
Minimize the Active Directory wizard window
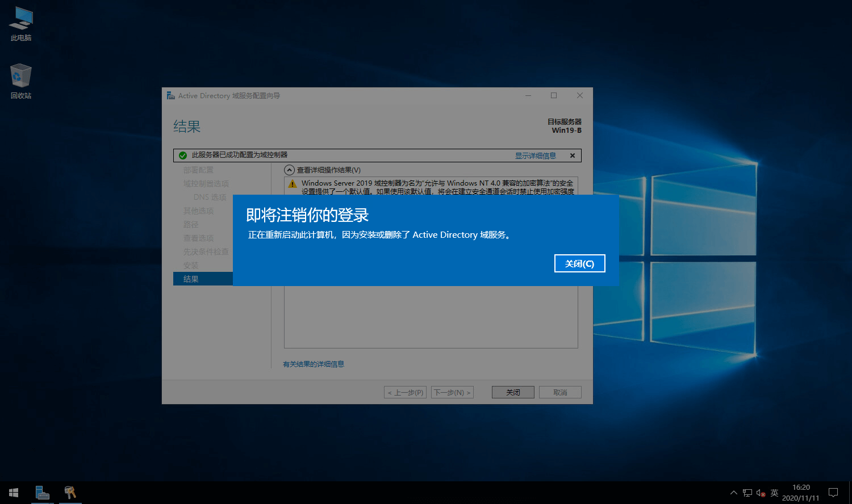tap(528, 95)
